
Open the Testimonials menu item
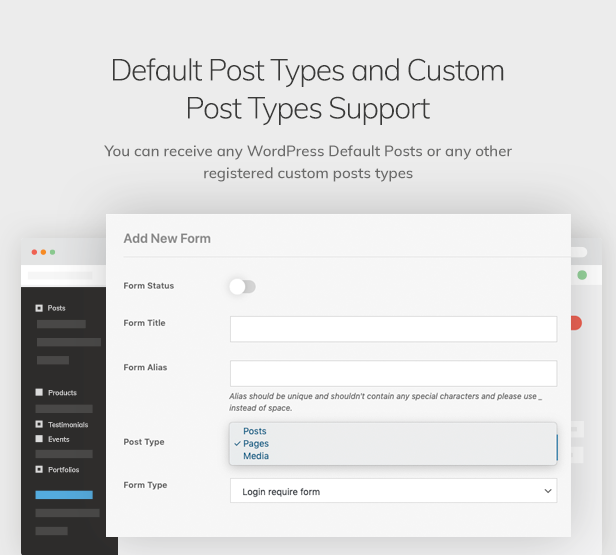[x=68, y=424]
